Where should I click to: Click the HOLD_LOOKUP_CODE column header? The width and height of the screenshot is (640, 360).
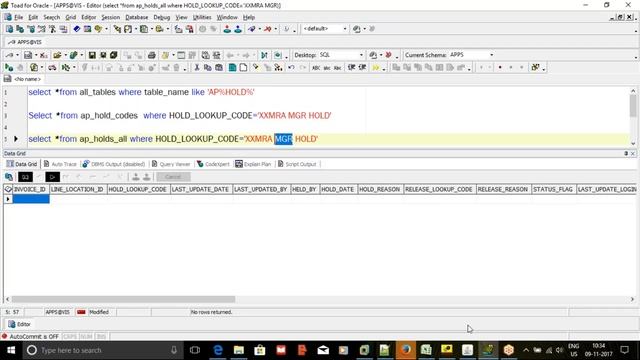pos(138,189)
